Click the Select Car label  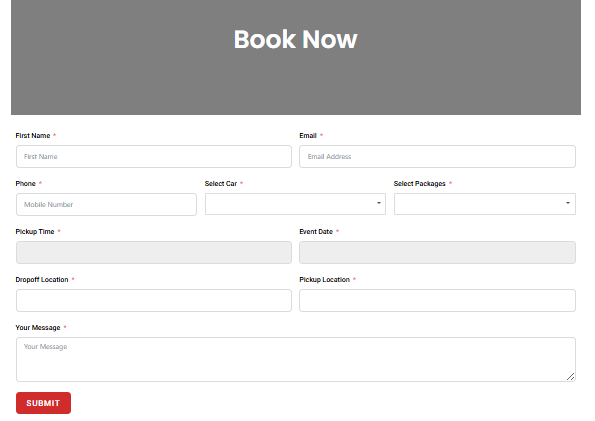tap(221, 184)
